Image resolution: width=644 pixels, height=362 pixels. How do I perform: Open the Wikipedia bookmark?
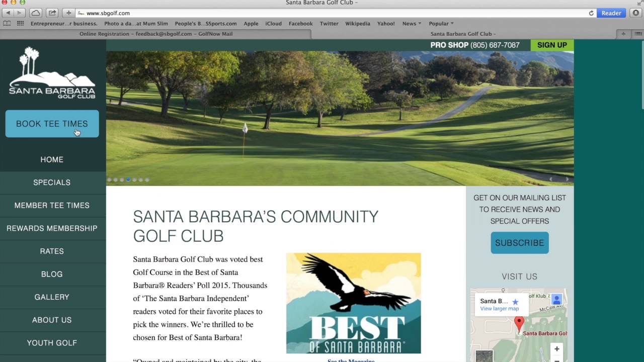358,24
